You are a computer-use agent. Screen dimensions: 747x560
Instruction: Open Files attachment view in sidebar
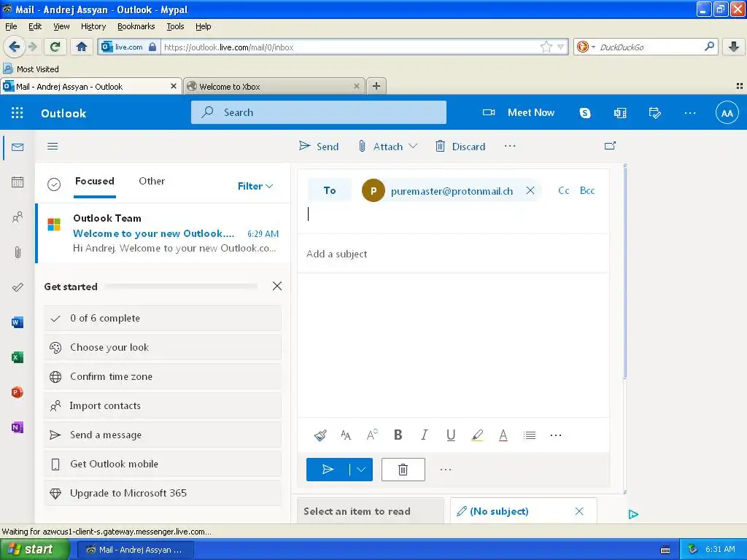18,252
